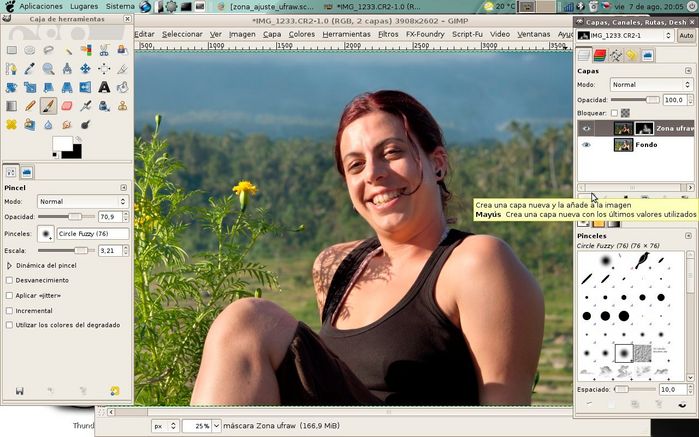Select the Color Picker eyedropper tool
This screenshot has height=437, width=699.
(30, 69)
